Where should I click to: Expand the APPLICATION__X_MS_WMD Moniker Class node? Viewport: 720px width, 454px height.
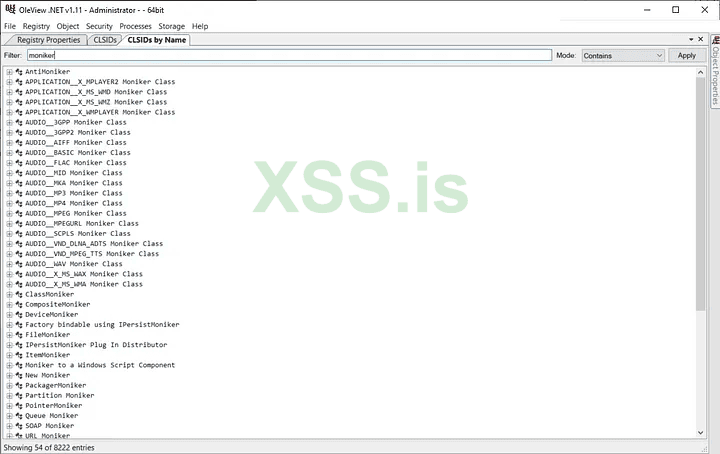[x=9, y=92]
